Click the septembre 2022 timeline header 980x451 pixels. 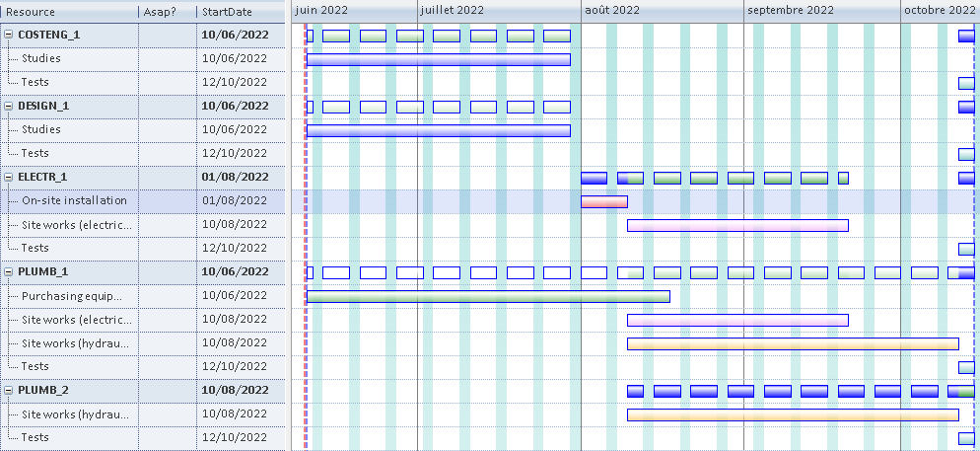(790, 11)
